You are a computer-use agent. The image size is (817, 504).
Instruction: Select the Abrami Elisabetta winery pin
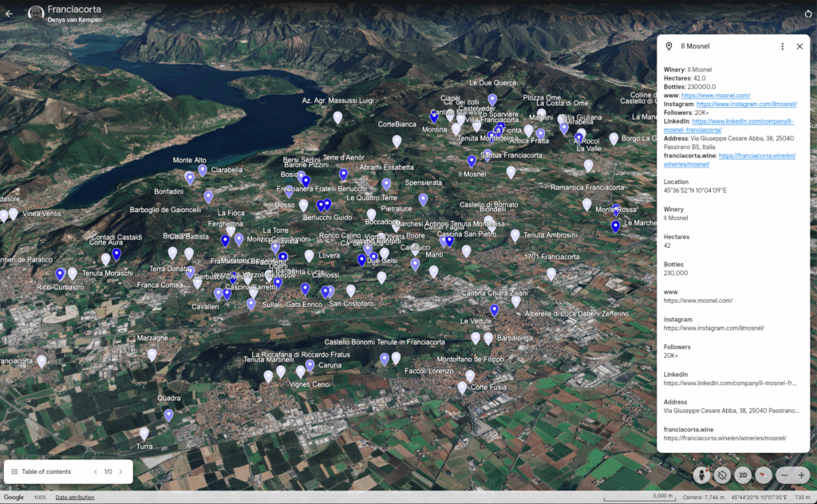(386, 183)
